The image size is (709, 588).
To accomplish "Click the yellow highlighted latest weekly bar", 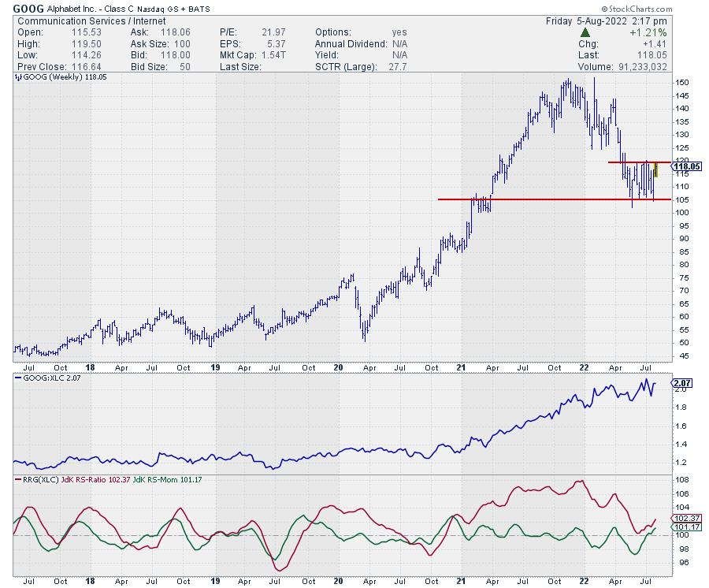I will 655,169.
